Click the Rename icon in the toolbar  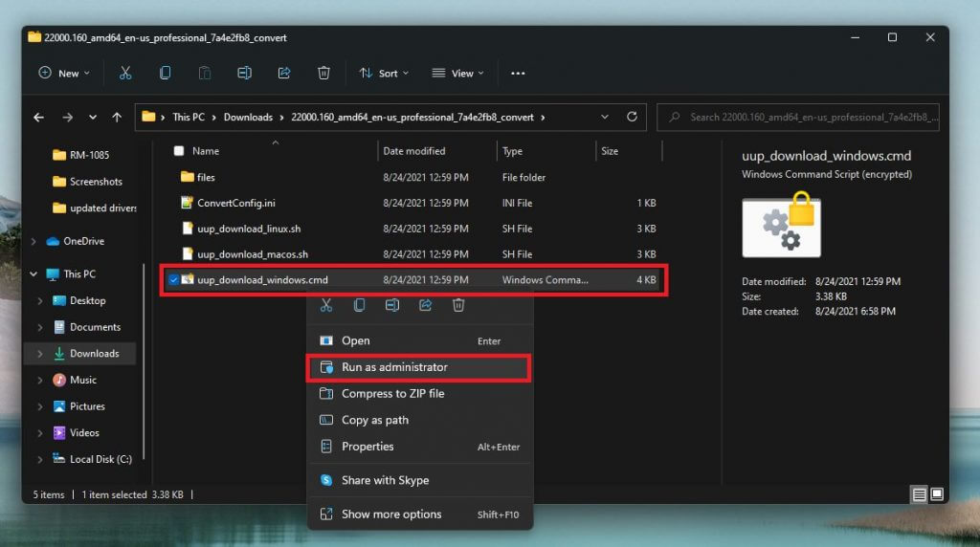tap(244, 73)
